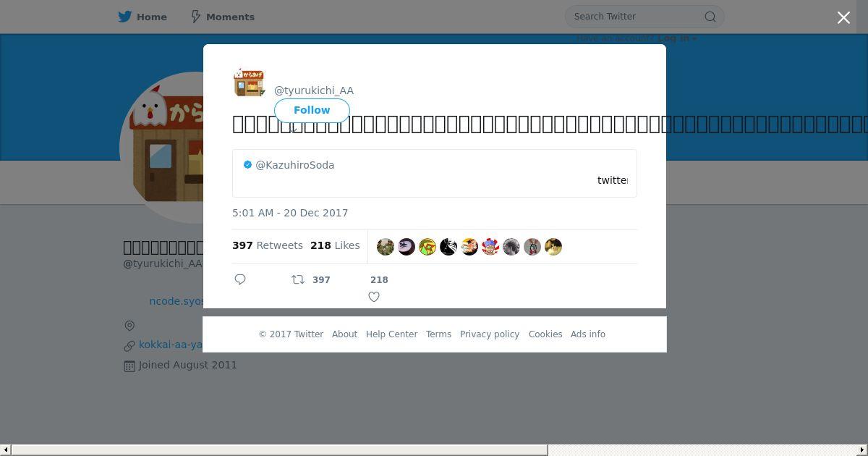The width and height of the screenshot is (868, 456).
Task: Open the Privacy policy footer link
Action: click(490, 334)
